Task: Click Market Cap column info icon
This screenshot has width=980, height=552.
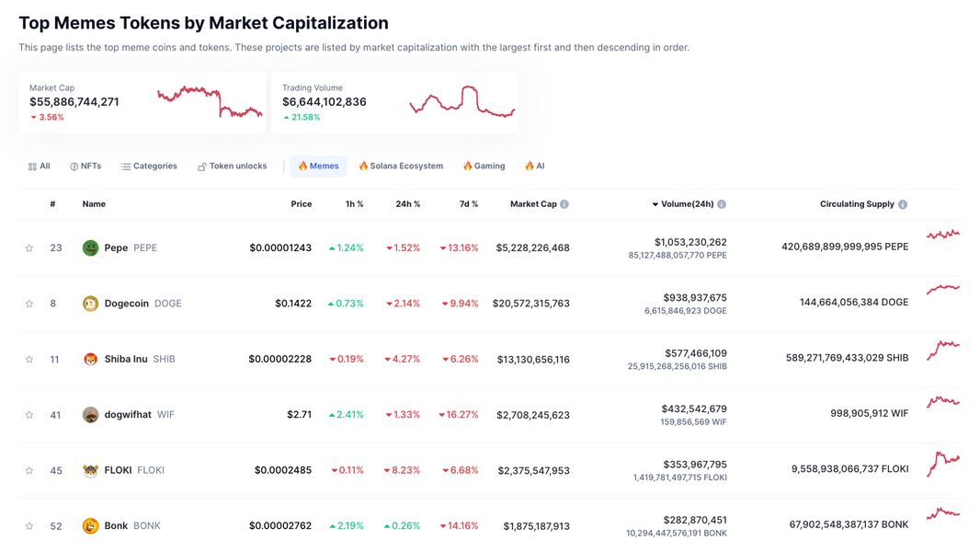Action: (x=564, y=204)
